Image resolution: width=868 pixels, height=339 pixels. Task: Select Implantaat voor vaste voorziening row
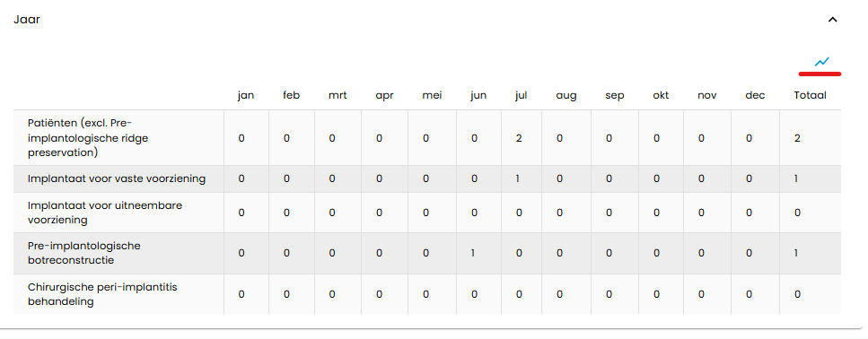[x=426, y=178]
